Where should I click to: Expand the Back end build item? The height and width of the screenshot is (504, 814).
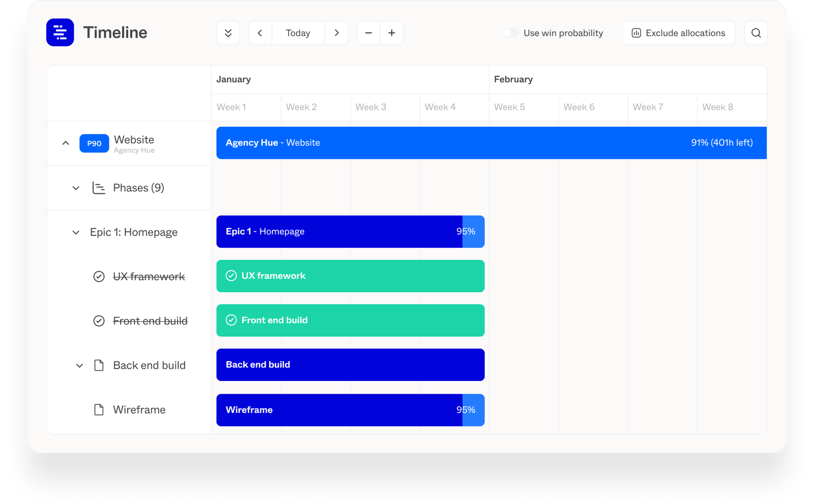(x=79, y=365)
